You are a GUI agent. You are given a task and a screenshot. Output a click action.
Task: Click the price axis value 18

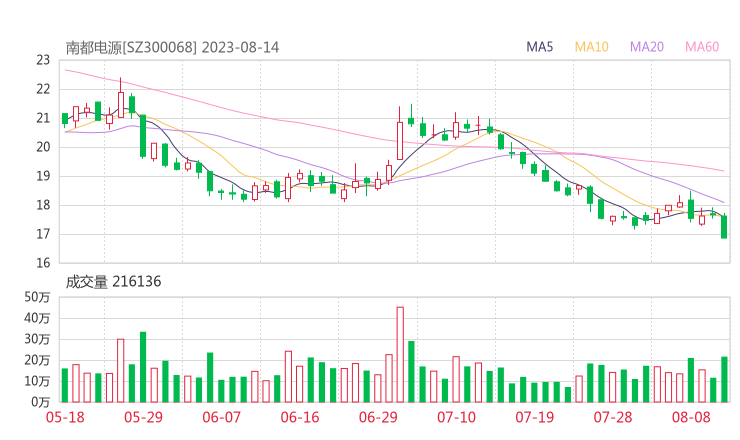click(x=43, y=205)
